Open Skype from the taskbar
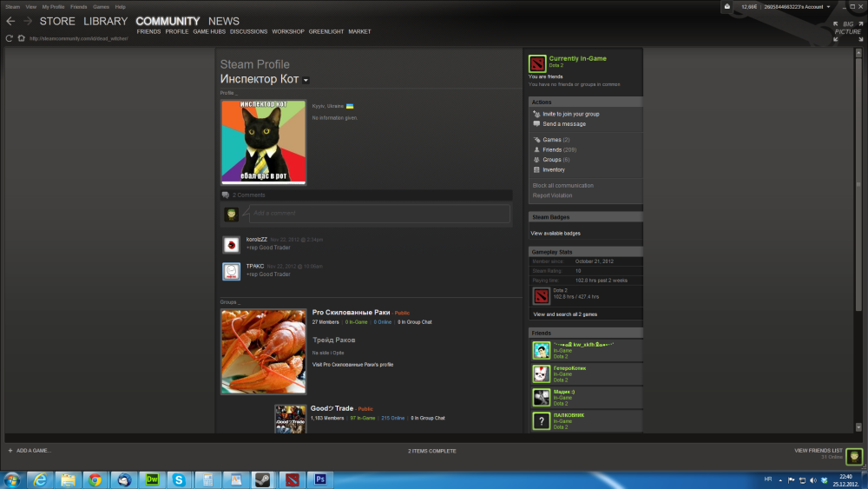Image resolution: width=868 pixels, height=489 pixels. [179, 479]
